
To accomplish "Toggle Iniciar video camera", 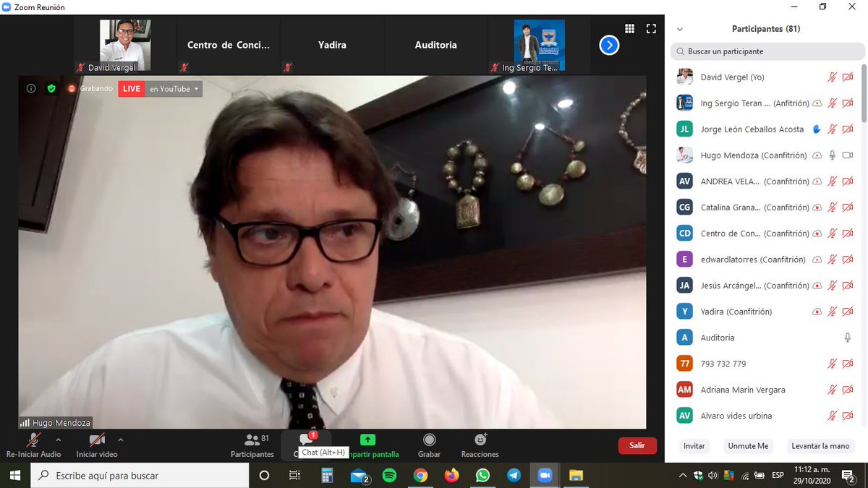I will coord(97,445).
